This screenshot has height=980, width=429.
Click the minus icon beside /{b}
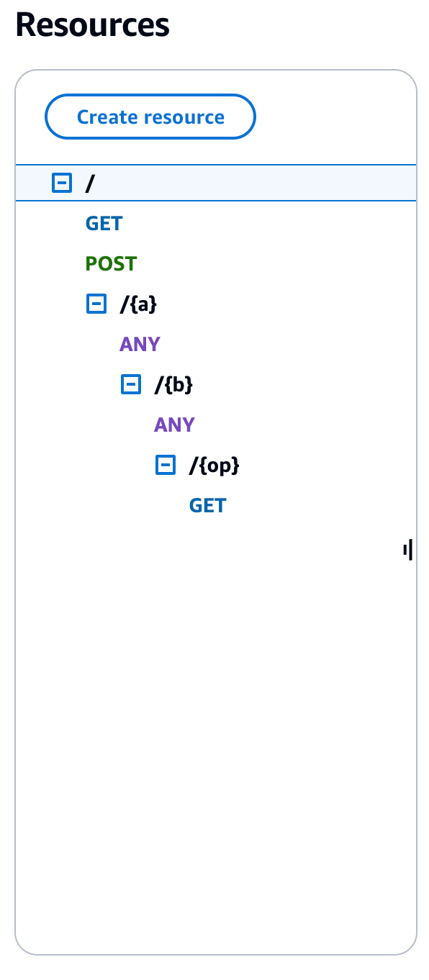131,384
